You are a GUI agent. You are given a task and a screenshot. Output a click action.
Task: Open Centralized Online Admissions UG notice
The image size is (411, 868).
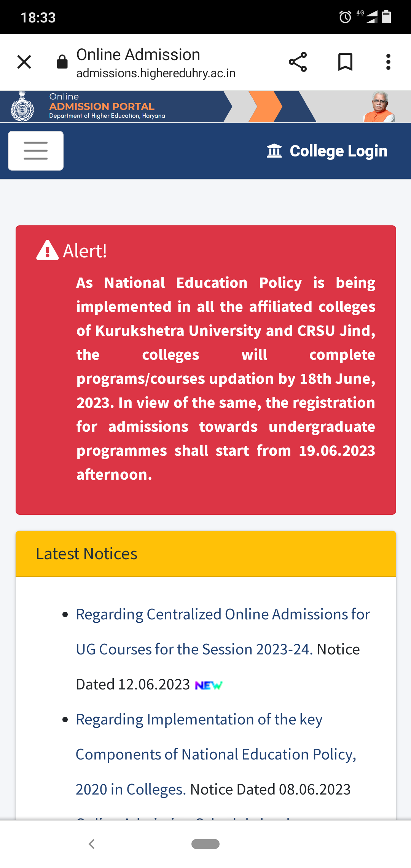coord(223,632)
